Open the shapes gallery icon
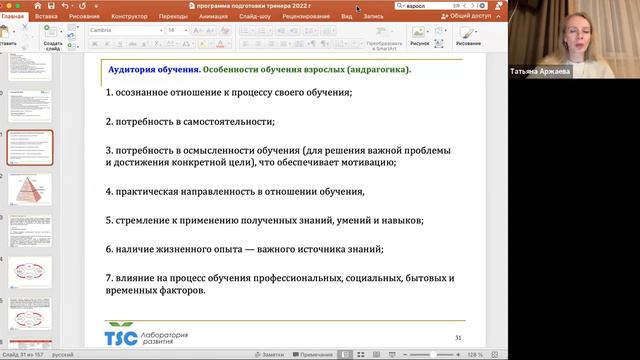Image resolution: width=640 pixels, height=360 pixels. click(438, 31)
